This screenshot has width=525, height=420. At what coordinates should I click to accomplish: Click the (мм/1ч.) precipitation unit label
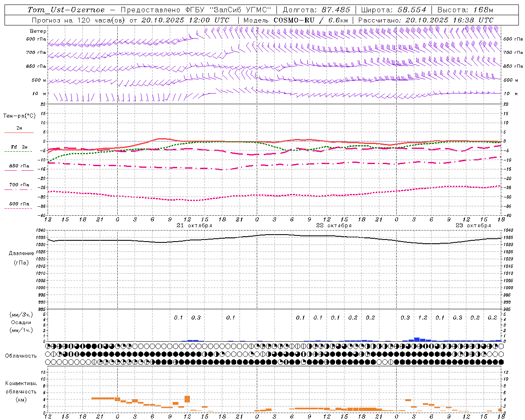[x=21, y=330]
